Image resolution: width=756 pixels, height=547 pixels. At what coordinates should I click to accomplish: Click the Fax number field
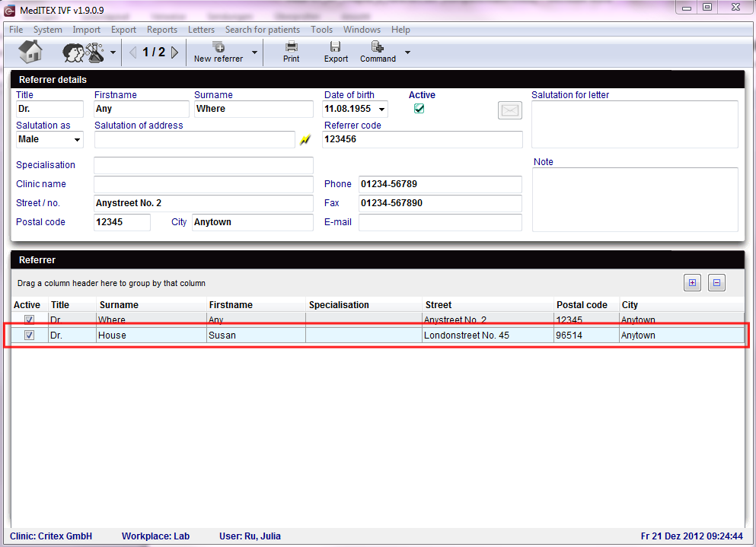440,203
